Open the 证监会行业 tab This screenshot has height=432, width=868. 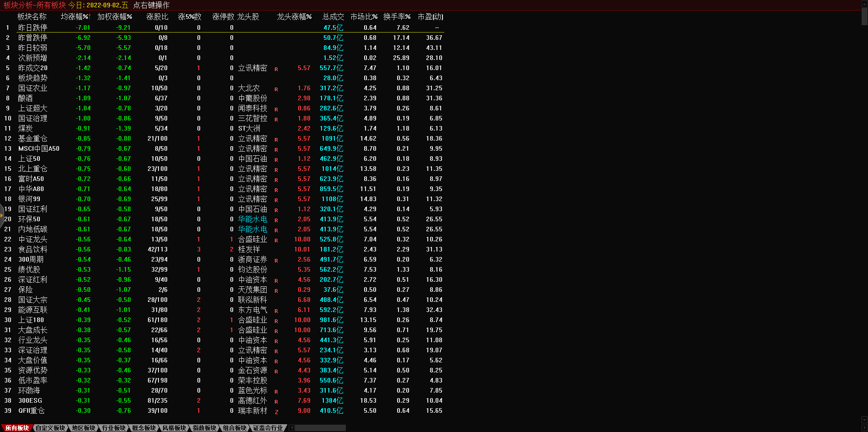point(268,428)
